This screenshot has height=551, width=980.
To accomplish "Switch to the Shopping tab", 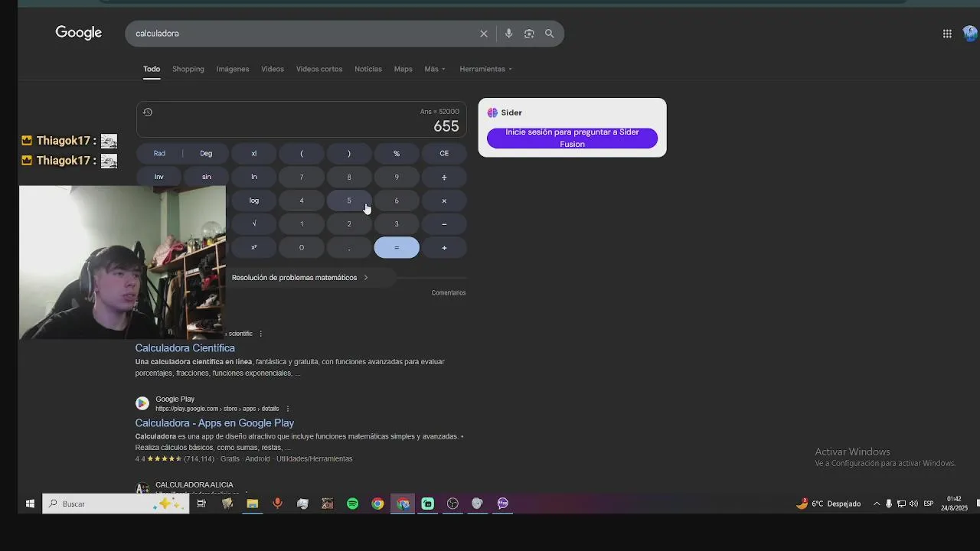I will tap(188, 69).
